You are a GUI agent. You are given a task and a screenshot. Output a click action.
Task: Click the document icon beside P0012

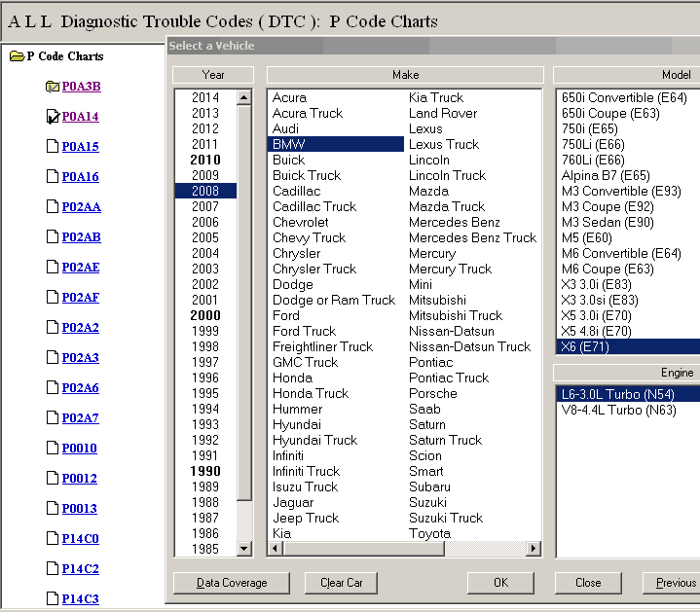pyautogui.click(x=53, y=478)
